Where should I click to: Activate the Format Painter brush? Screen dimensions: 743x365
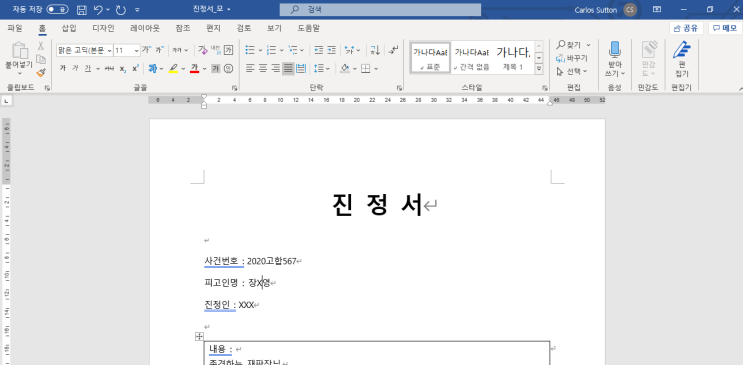click(x=41, y=73)
